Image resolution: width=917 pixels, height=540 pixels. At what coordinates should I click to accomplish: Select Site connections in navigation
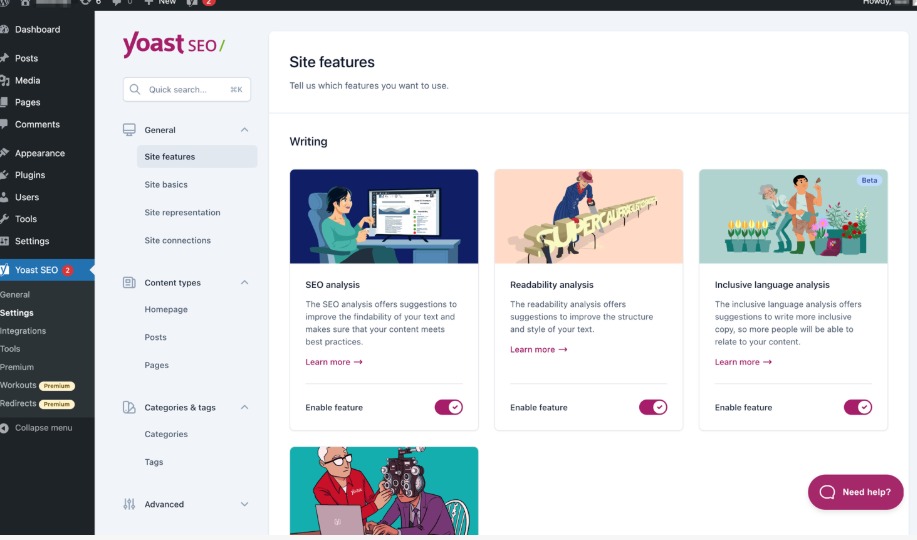coord(178,240)
